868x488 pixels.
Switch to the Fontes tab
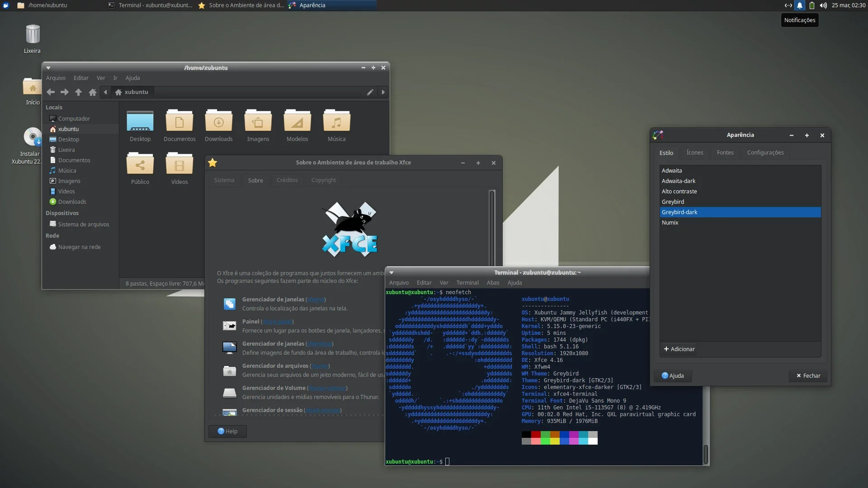(725, 153)
